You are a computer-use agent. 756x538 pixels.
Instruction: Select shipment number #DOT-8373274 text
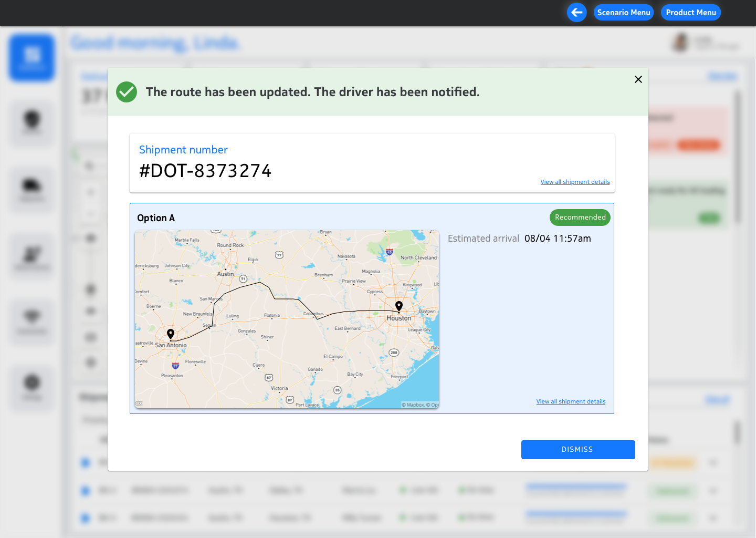coord(205,171)
